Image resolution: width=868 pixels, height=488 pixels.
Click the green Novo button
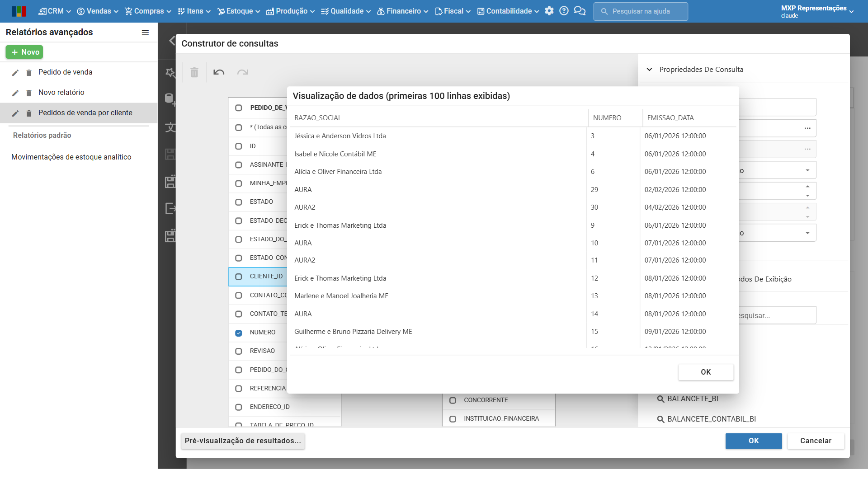(24, 52)
